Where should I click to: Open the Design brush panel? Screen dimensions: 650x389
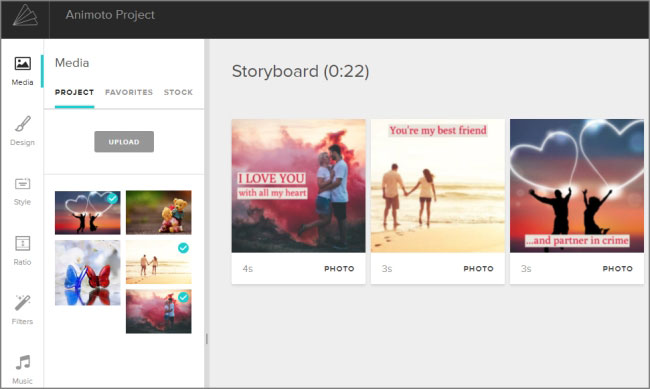coord(22,131)
